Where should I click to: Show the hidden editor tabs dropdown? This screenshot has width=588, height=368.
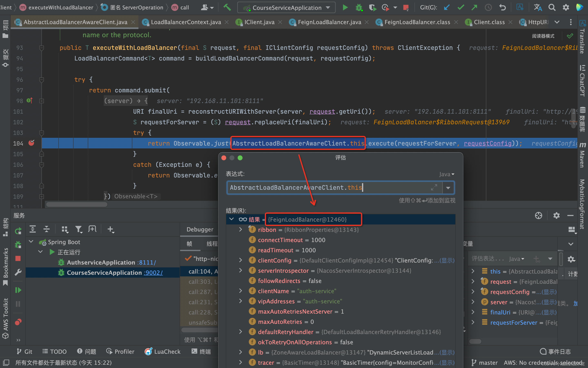(557, 22)
